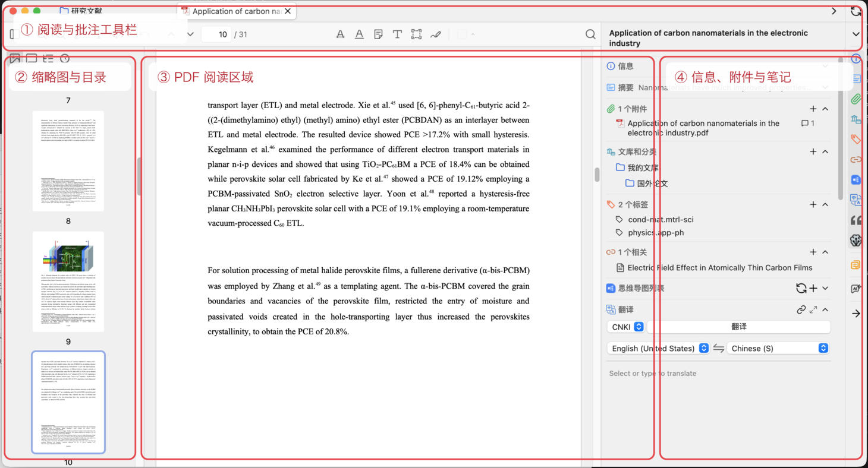The width and height of the screenshot is (868, 468).
Task: Select the area selection annotation tool
Action: (416, 34)
